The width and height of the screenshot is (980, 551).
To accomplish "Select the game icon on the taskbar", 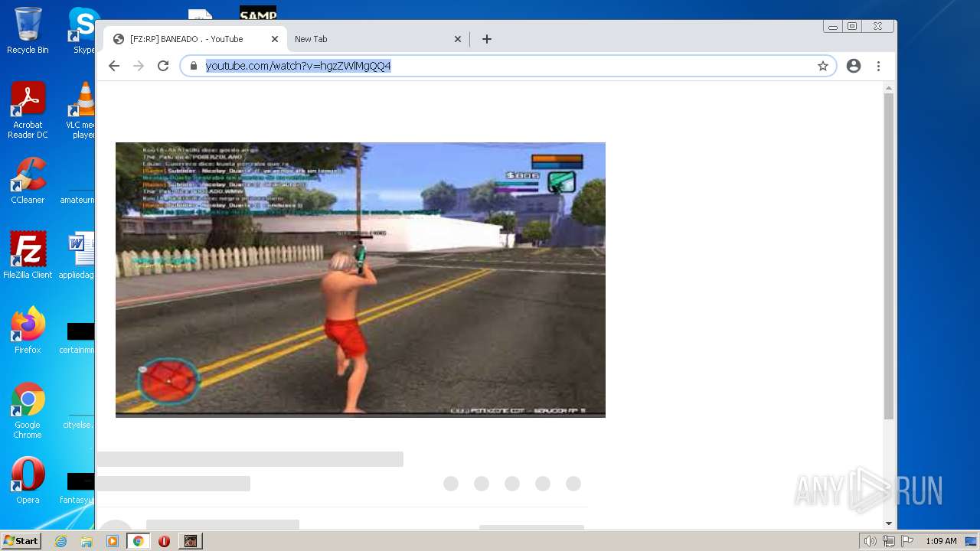I will pos(191,541).
